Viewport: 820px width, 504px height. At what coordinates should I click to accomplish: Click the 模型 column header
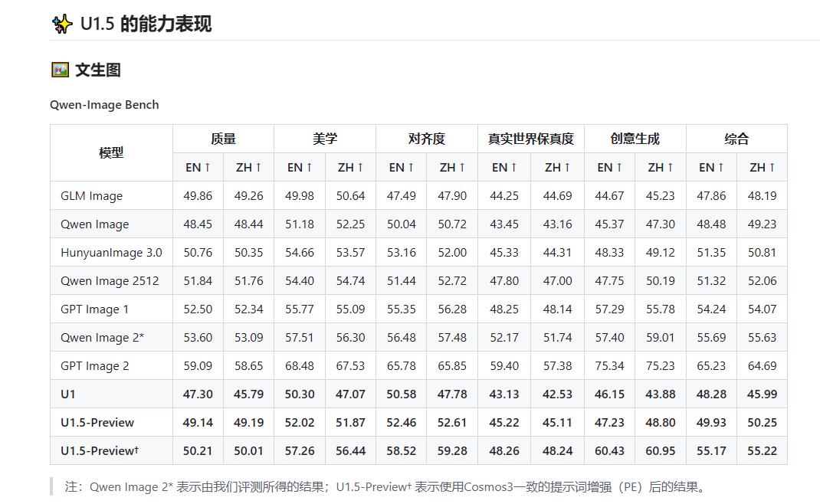(111, 152)
